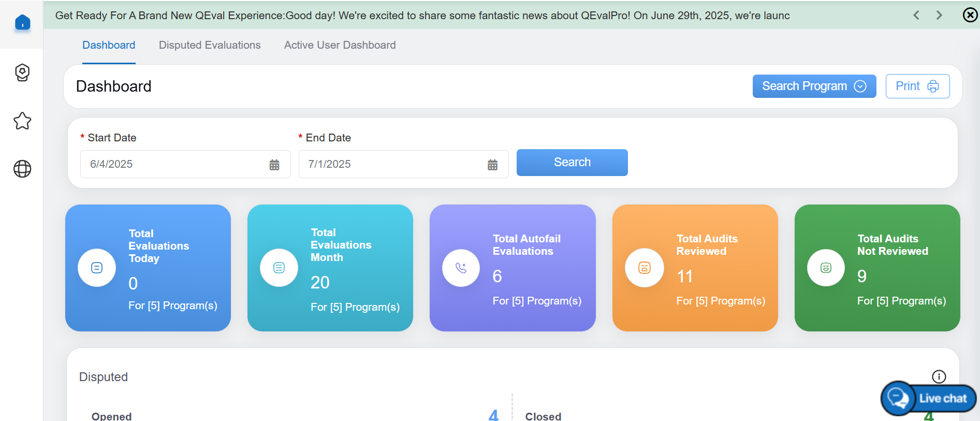Open the hexagon badge sidebar icon
The image size is (980, 421).
22,72
